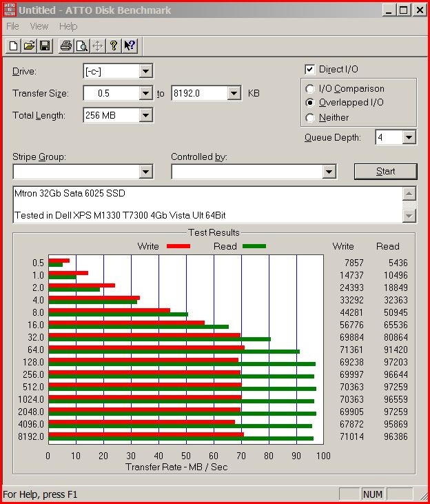Click the New document toolbar icon
Viewport: 430px width, 504px height.
pyautogui.click(x=14, y=46)
